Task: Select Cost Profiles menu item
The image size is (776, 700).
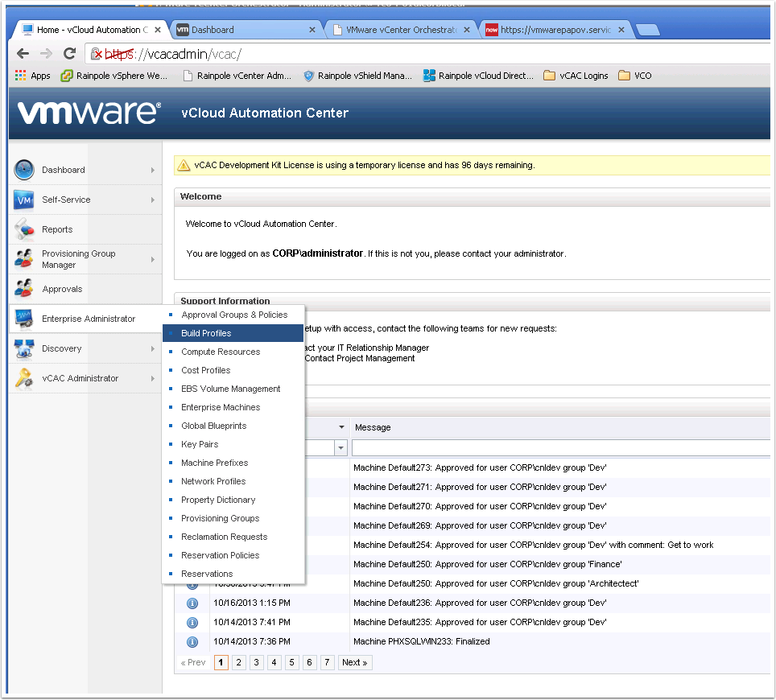Action: (x=233, y=370)
